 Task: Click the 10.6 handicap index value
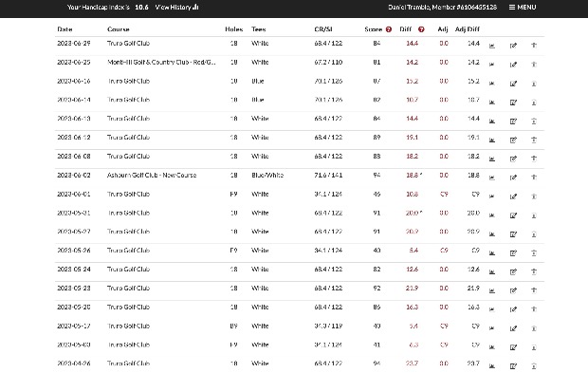click(x=141, y=8)
